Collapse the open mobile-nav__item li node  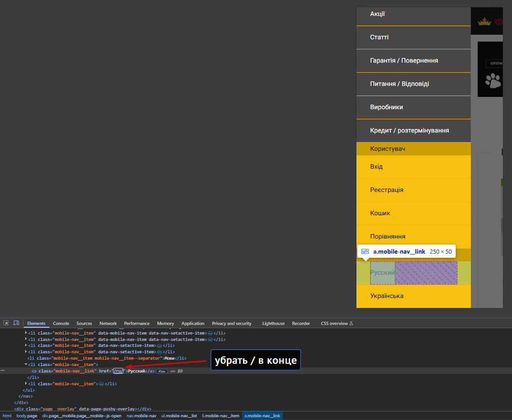26,364
